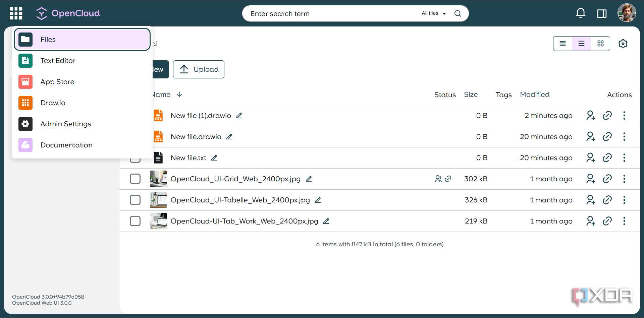The width and height of the screenshot is (644, 318).
Task: Share New file (1).drawio with people icon
Action: coord(591,115)
